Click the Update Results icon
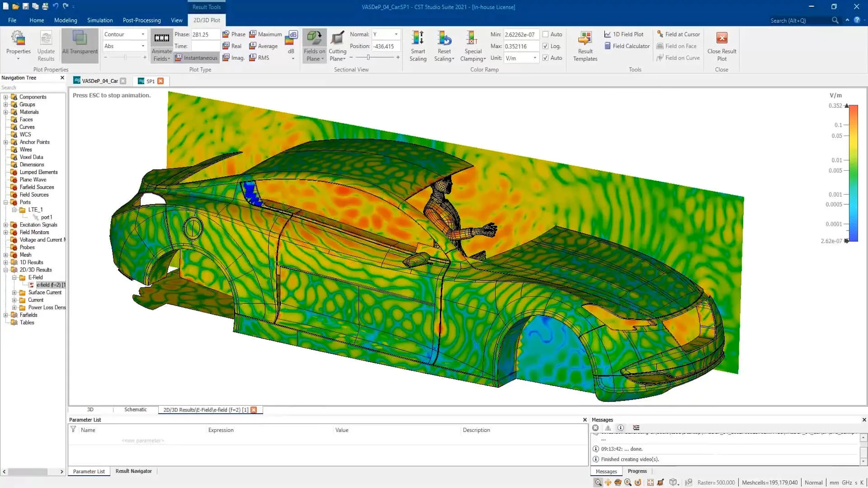This screenshot has height=488, width=868. 45,43
